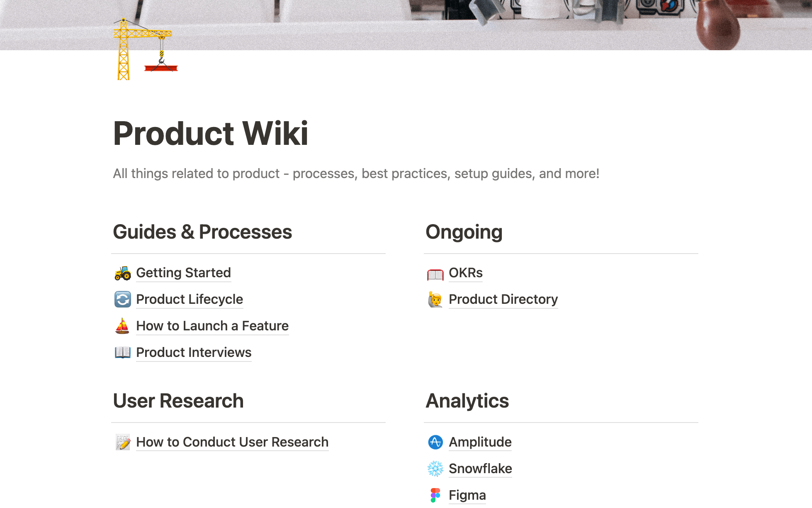Click the snowflake icon
Image resolution: width=812 pixels, height=508 pixels.
click(x=435, y=469)
